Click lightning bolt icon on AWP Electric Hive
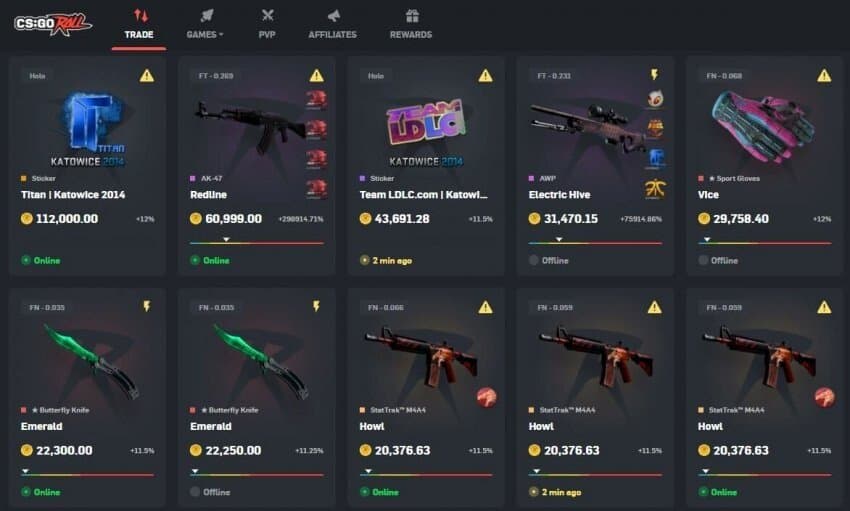Viewport: 850px width, 511px height. coord(654,74)
